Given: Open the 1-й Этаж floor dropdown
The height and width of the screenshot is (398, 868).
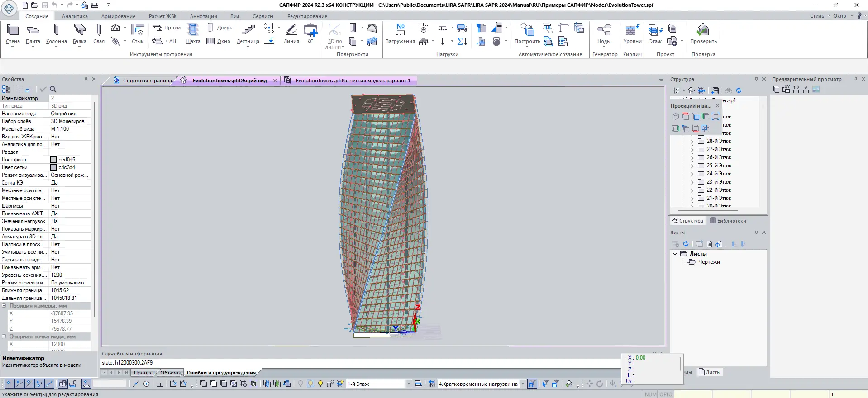Looking at the screenshot, I should [409, 384].
